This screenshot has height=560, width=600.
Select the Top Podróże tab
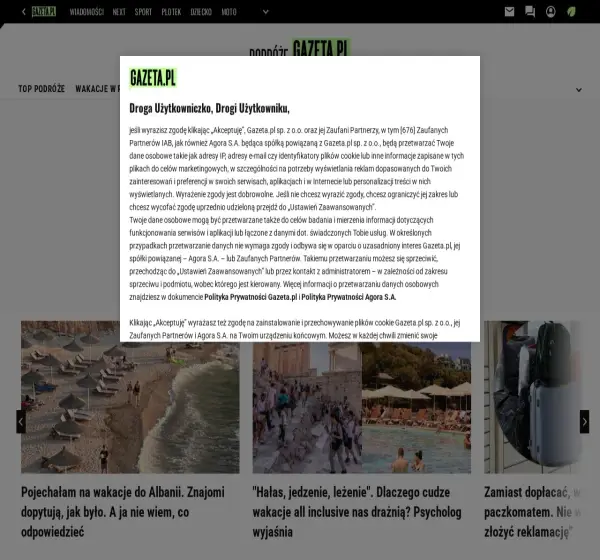pos(41,89)
